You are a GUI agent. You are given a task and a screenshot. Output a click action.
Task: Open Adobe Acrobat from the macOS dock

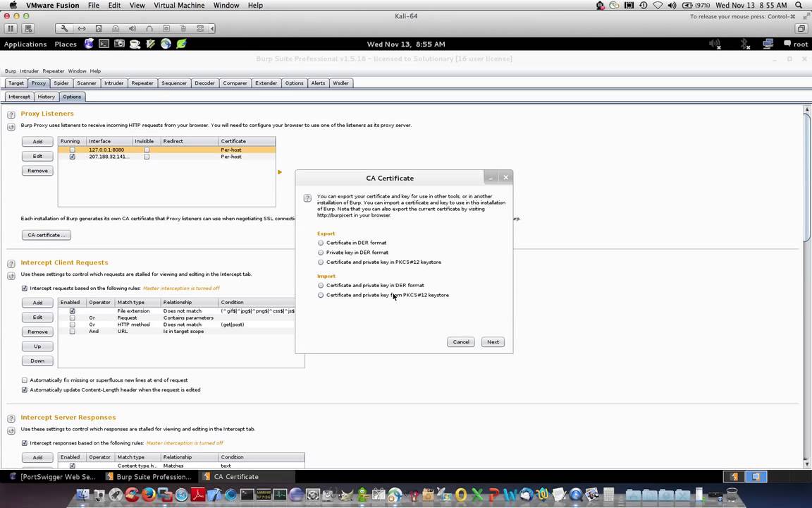tap(198, 495)
